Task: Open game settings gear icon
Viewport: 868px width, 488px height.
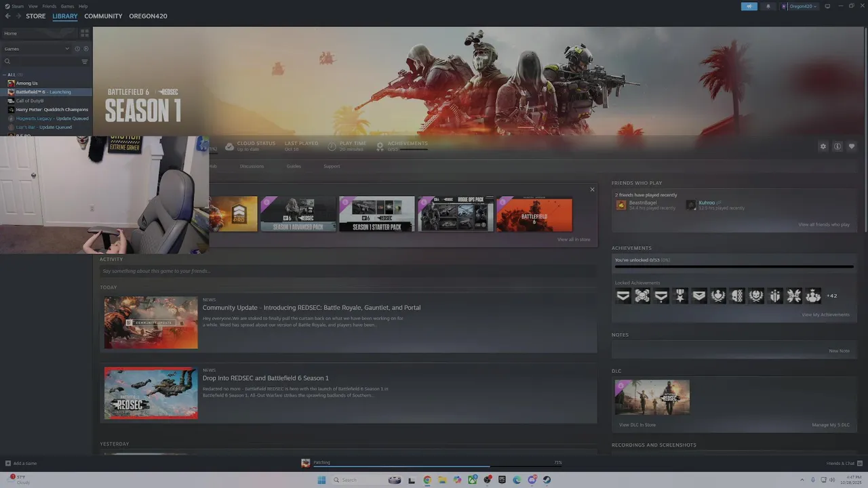Action: (x=823, y=146)
